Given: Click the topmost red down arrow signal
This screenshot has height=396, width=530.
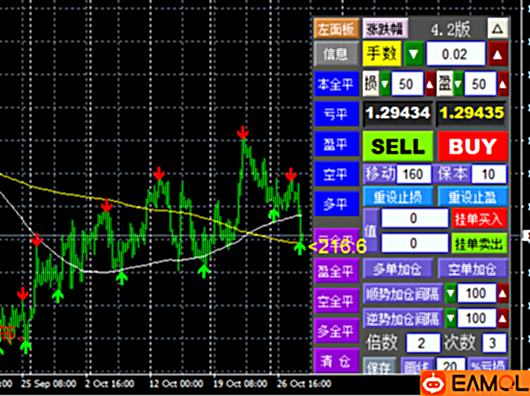Looking at the screenshot, I should point(242,132).
